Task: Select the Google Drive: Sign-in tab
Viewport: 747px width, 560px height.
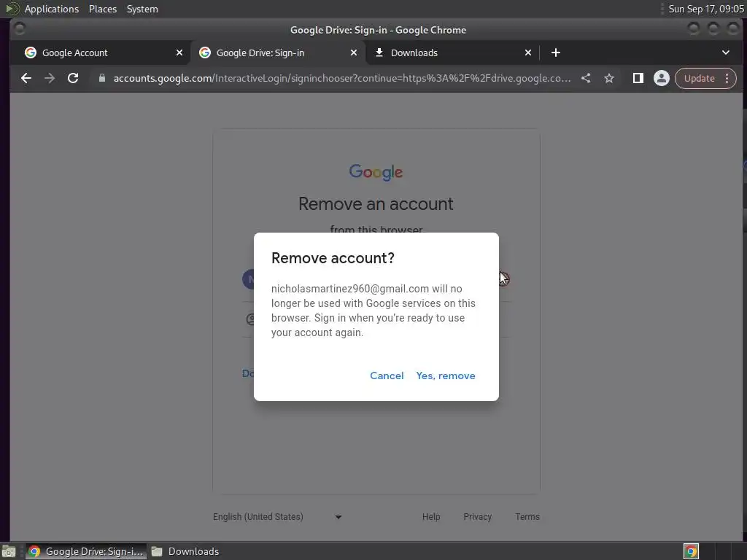Action: 278,52
